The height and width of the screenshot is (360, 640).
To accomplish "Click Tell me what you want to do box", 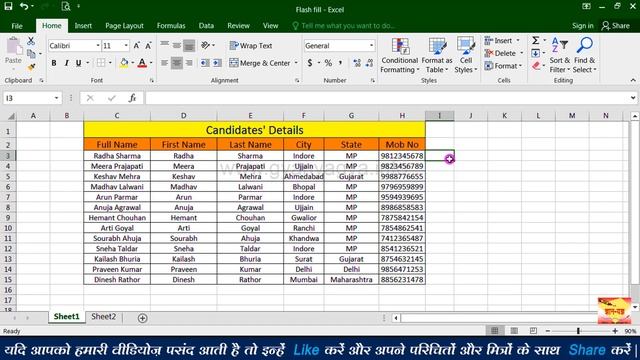I will pyautogui.click(x=343, y=26).
